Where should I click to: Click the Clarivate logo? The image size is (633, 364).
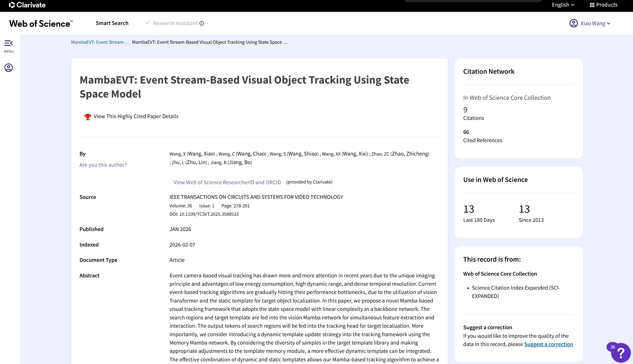tap(27, 5)
